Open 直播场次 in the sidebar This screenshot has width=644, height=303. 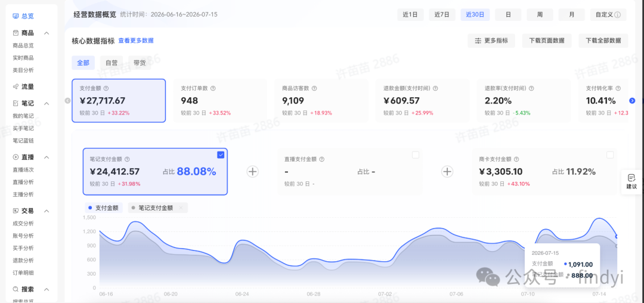[23, 169]
